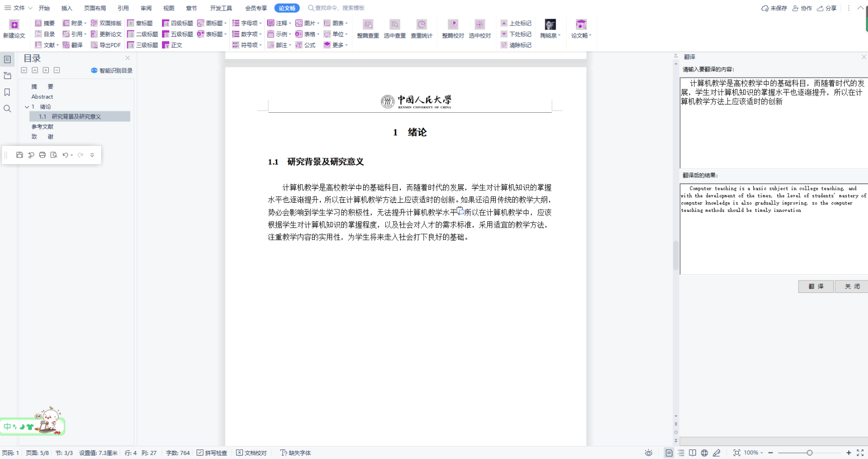Open the bookmark panel in left sidebar

(7, 92)
